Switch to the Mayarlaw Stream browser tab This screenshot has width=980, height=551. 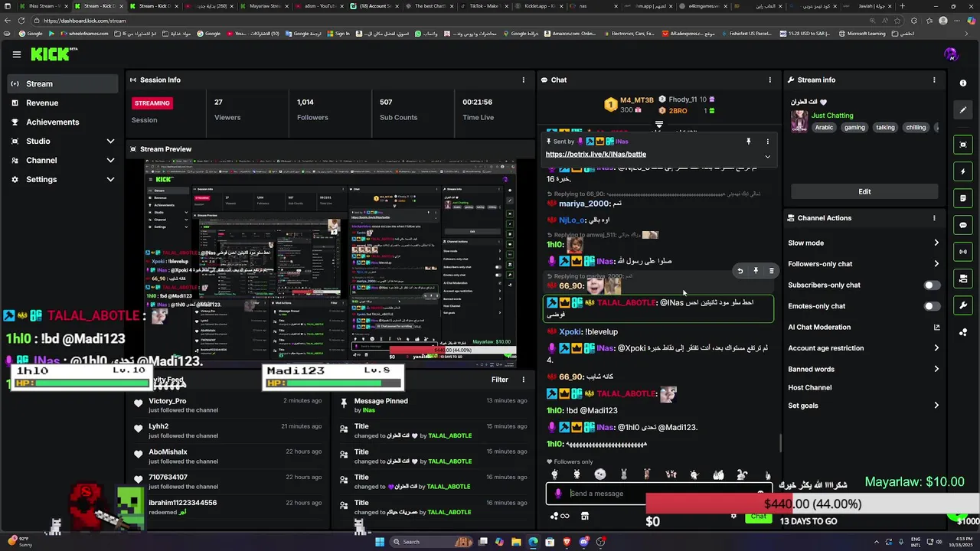click(265, 6)
